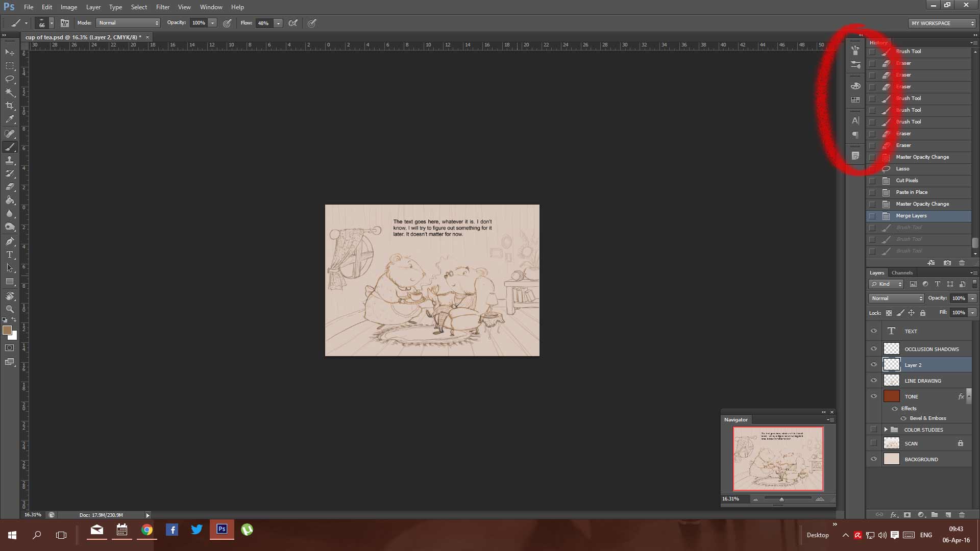This screenshot has height=551, width=980.
Task: Open the collapsed Brush panel icon
Action: coord(855,51)
